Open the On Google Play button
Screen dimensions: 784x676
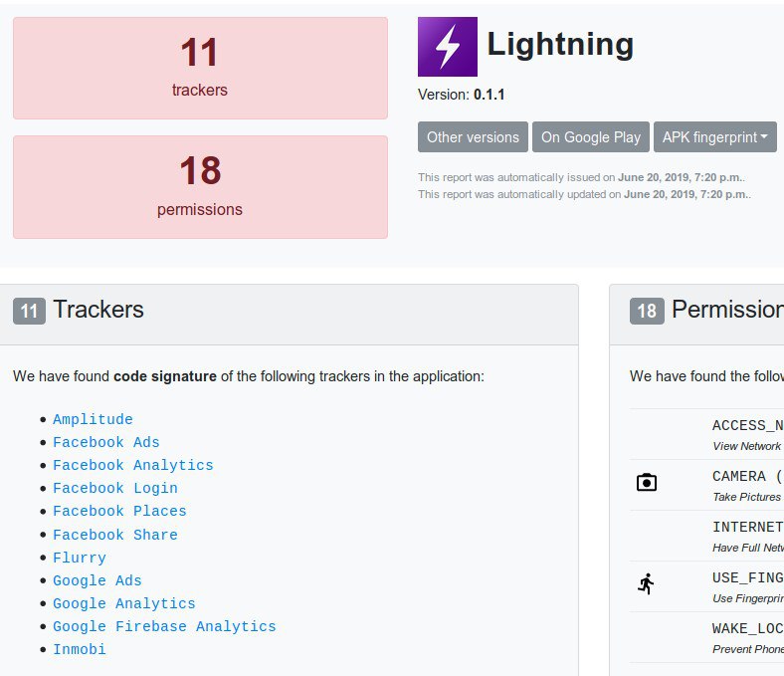point(591,137)
